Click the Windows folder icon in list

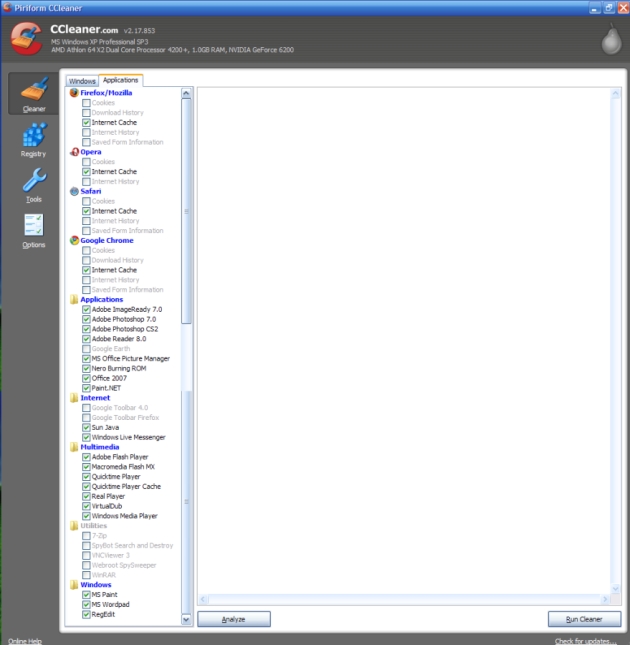(x=74, y=585)
